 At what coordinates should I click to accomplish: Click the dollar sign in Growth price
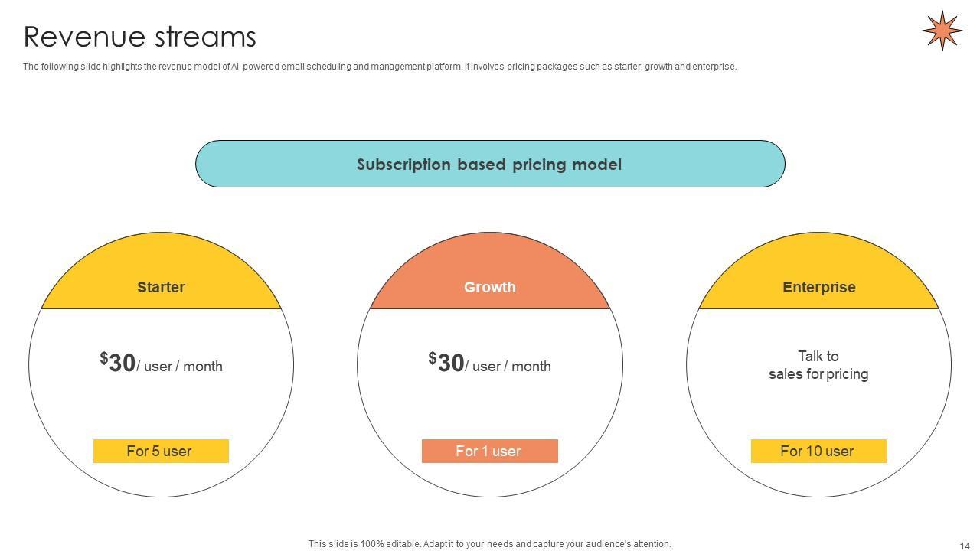click(x=433, y=357)
